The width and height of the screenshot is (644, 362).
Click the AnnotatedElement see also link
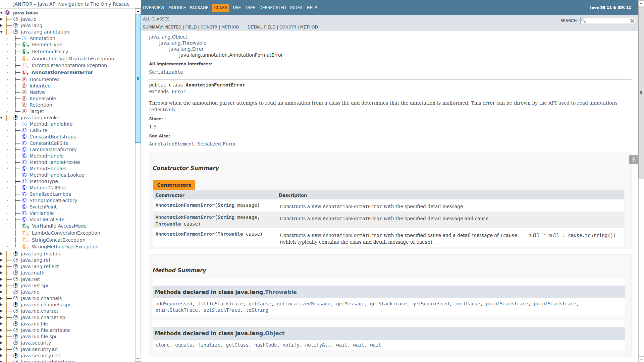point(171,144)
